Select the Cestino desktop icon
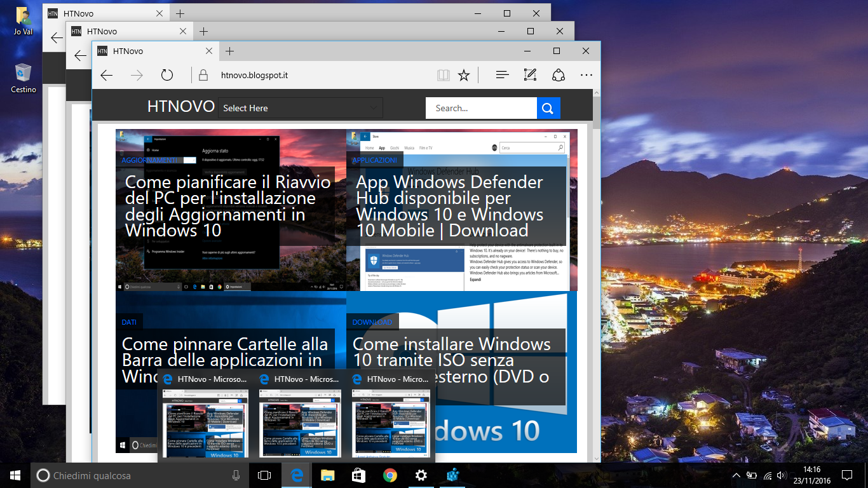Screen dimensions: 868x488 pyautogui.click(x=24, y=79)
